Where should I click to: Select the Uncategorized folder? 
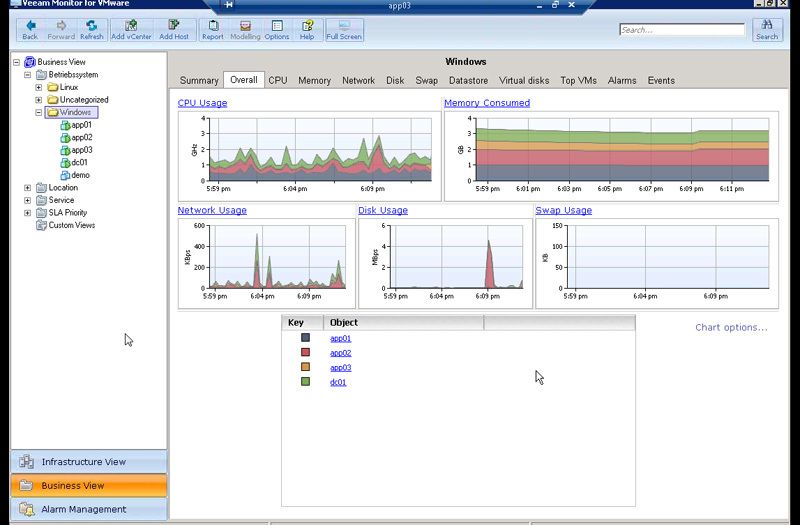click(x=84, y=99)
